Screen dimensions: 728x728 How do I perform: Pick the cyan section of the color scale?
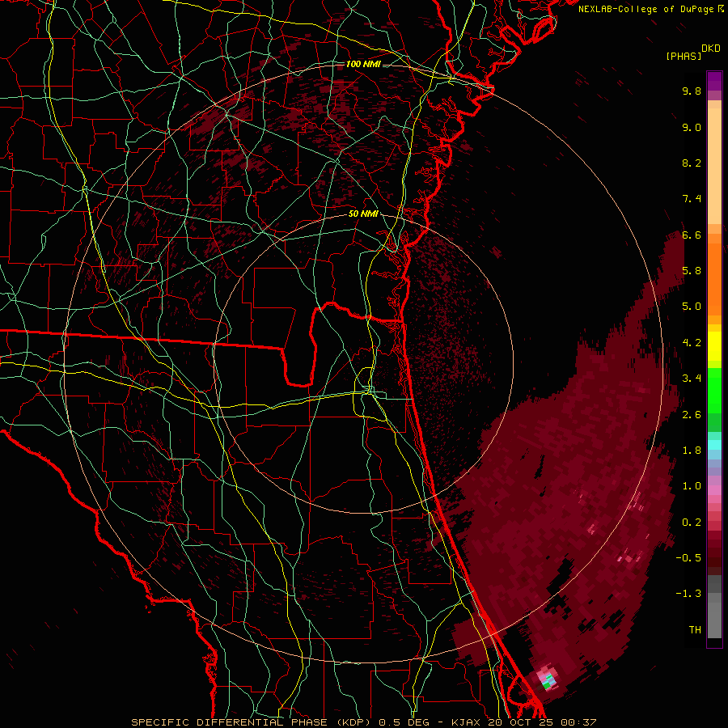(x=714, y=445)
